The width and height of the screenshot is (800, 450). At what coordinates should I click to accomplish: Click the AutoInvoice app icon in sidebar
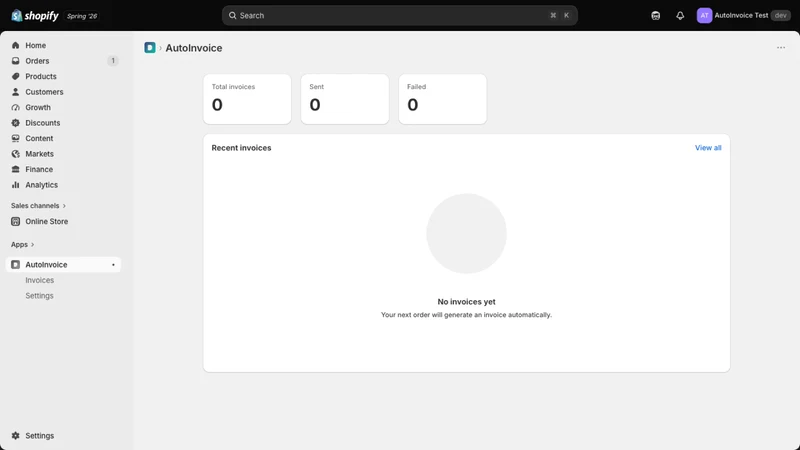[15, 265]
